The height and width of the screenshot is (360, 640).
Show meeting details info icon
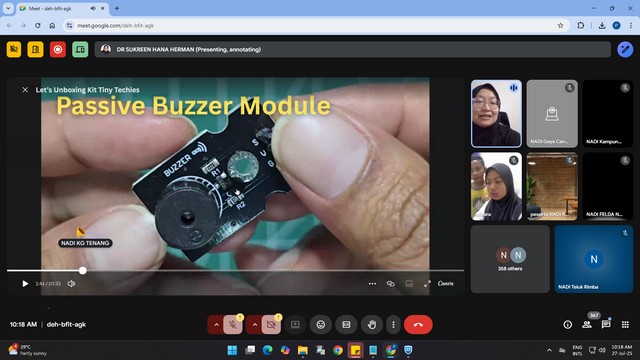(568, 324)
